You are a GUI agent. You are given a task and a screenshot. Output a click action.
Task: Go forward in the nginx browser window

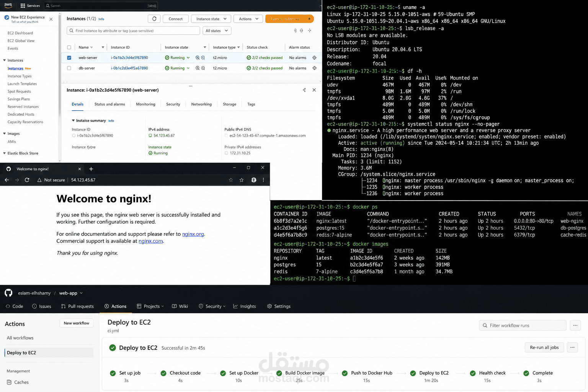17,180
